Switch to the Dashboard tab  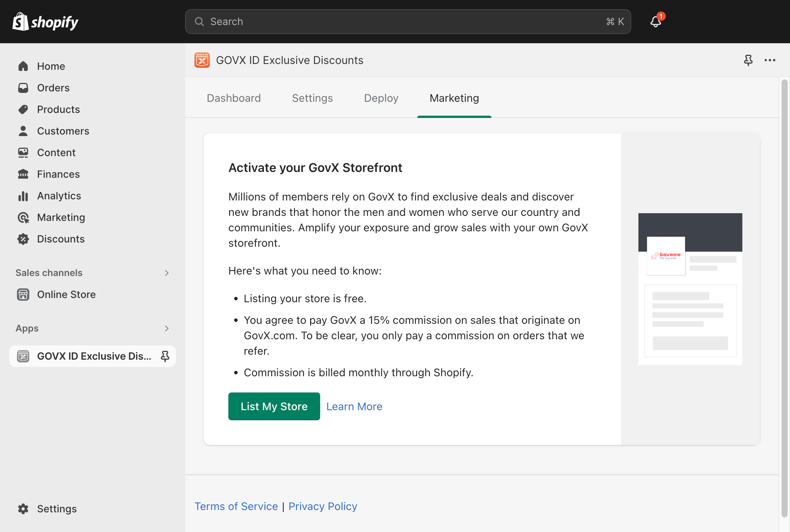tap(234, 98)
